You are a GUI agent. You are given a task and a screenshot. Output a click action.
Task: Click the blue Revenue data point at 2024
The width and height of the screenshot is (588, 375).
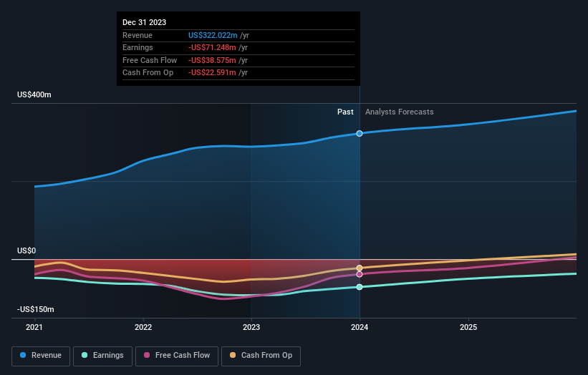point(360,133)
